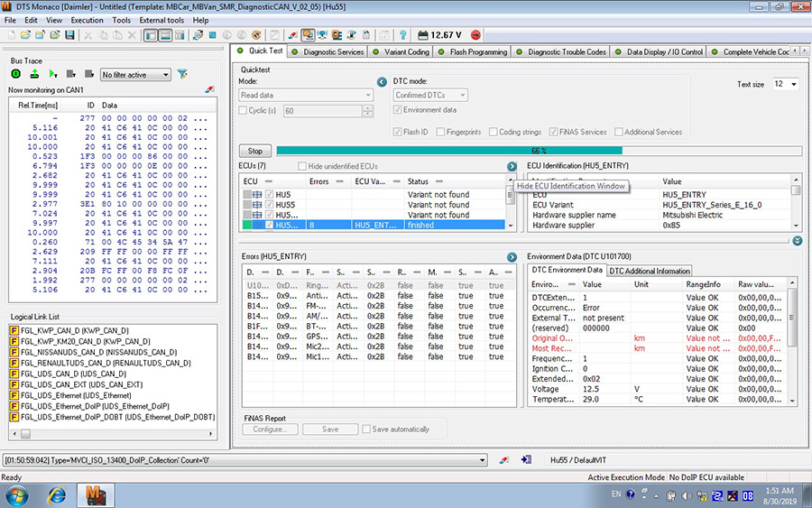Open the Text size dropdown

pyautogui.click(x=784, y=84)
